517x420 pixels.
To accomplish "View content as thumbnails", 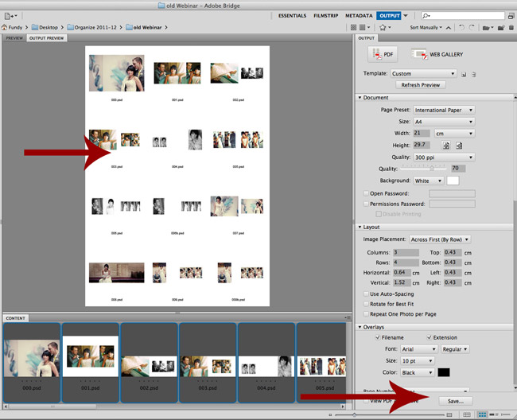I will [x=482, y=414].
